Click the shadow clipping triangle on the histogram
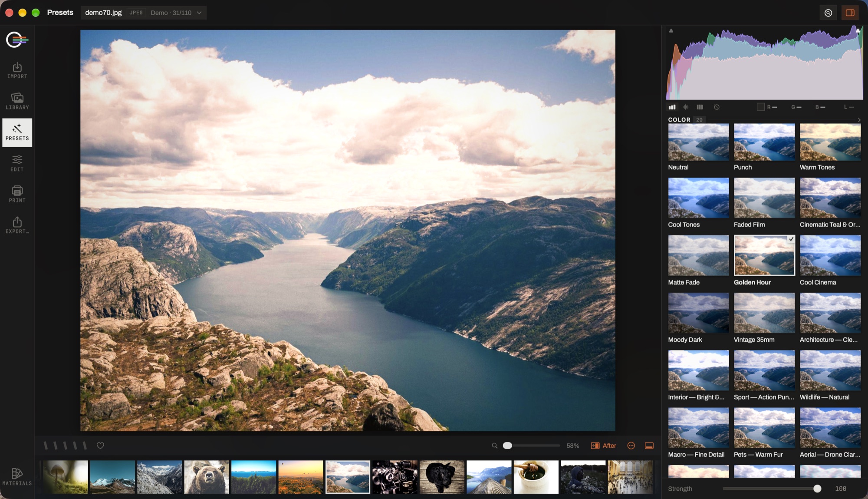The width and height of the screenshot is (868, 499). click(x=671, y=30)
